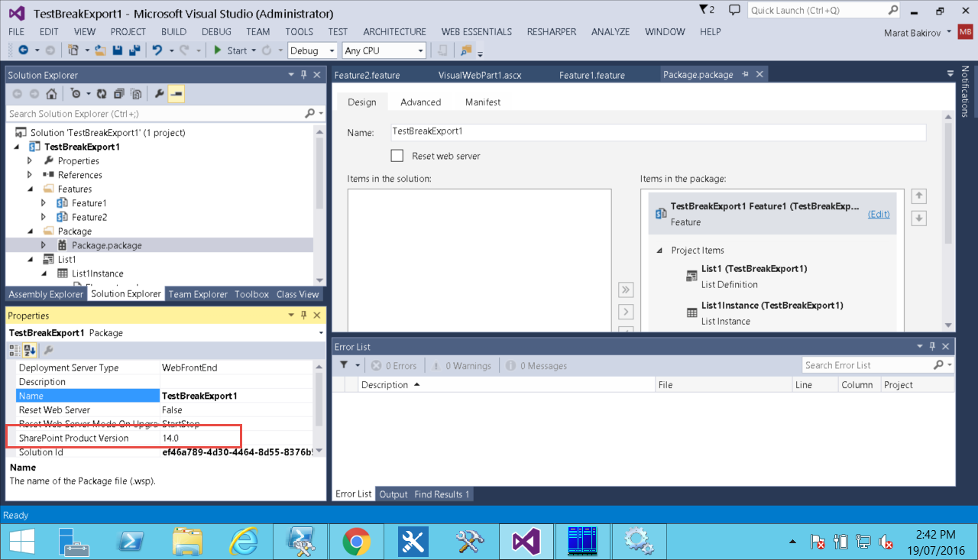Click the add all items double-chevron button
978x560 pixels.
tap(626, 290)
